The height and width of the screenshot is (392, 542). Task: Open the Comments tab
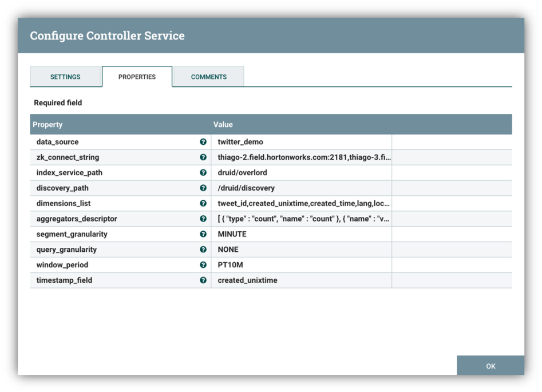pyautogui.click(x=209, y=77)
